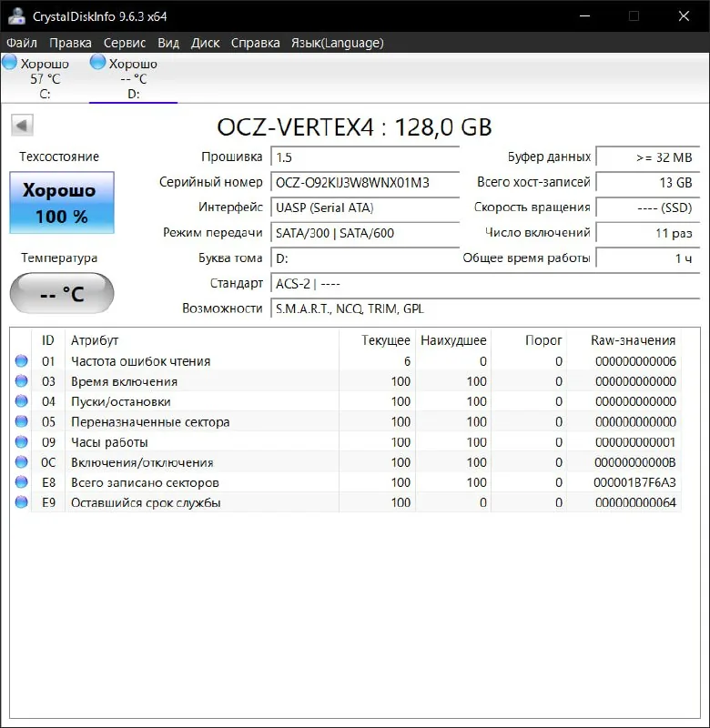The image size is (710, 728).
Task: Click the status dot for attribute 05
Action: point(21,421)
